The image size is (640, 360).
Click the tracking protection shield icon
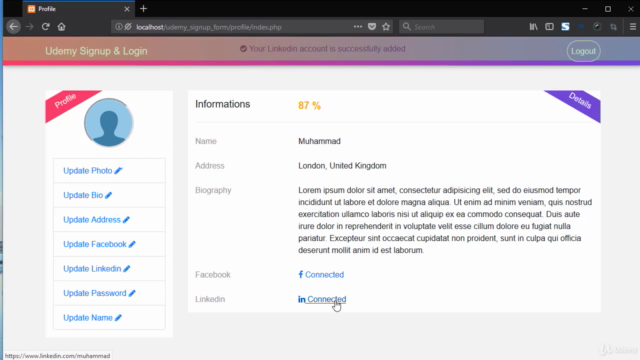pos(128,27)
